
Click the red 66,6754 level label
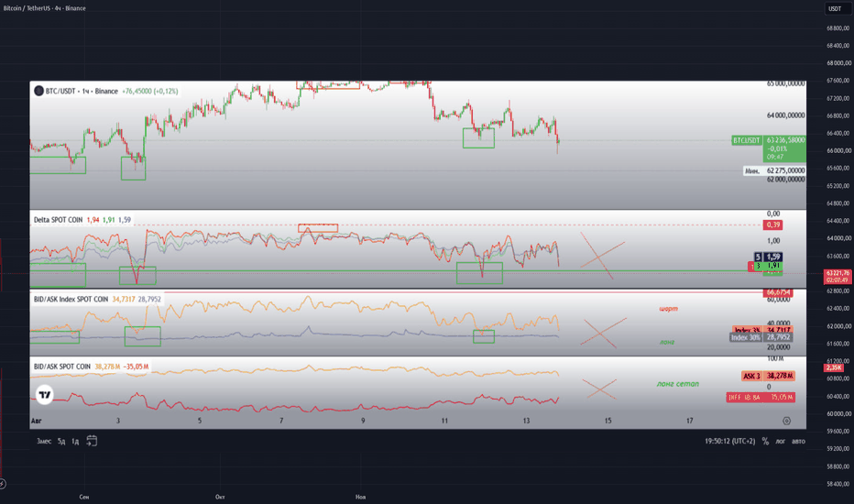(778, 292)
